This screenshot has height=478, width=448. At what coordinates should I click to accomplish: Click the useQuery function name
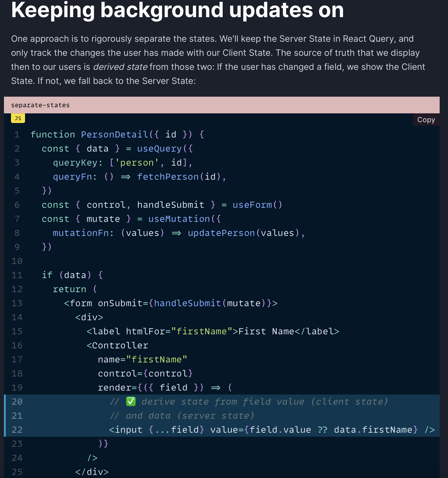159,148
